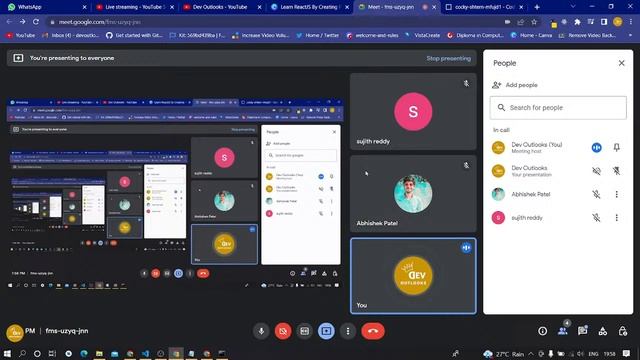640x360 pixels.
Task: Open more options for sujith reddy
Action: pyautogui.click(x=616, y=218)
